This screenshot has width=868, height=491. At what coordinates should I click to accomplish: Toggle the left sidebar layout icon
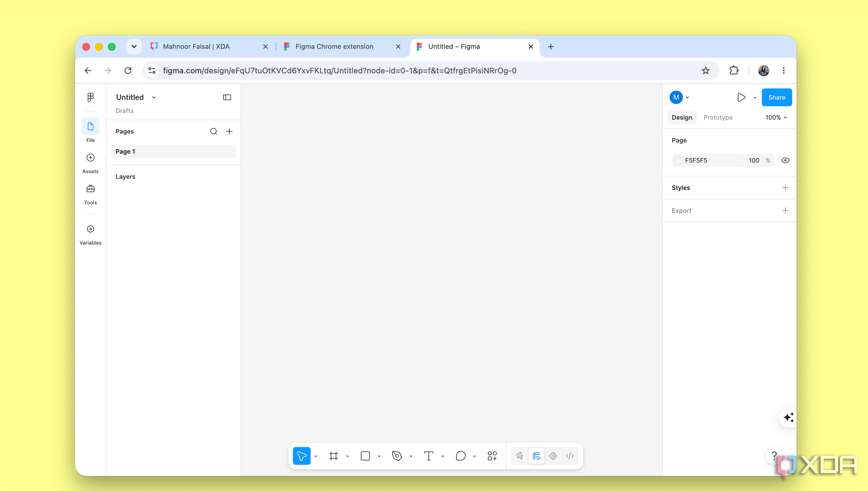(x=227, y=98)
